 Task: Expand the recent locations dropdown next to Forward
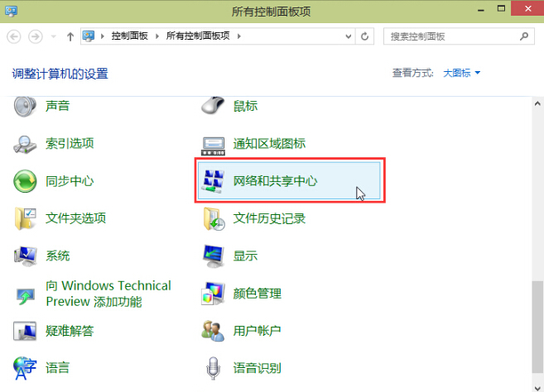(x=54, y=36)
